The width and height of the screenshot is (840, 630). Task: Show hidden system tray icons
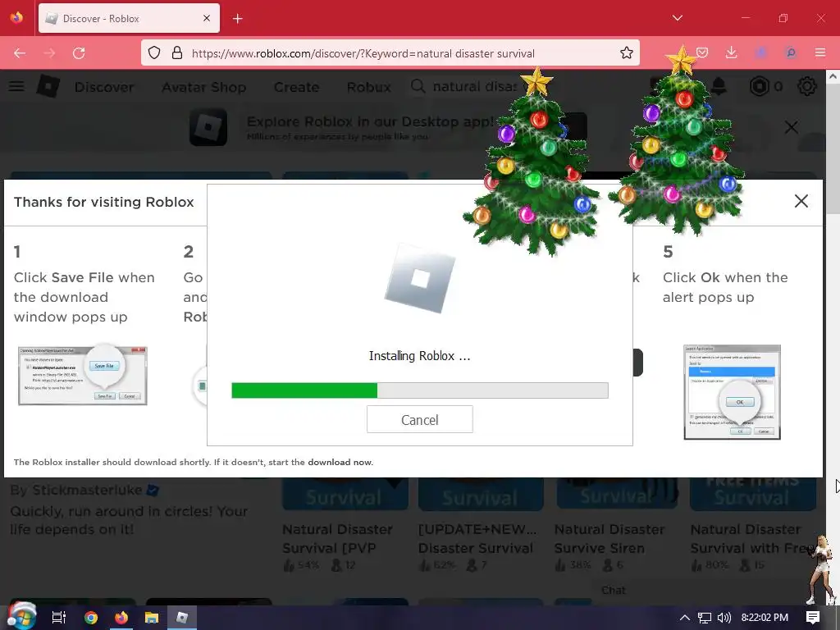coord(685,618)
